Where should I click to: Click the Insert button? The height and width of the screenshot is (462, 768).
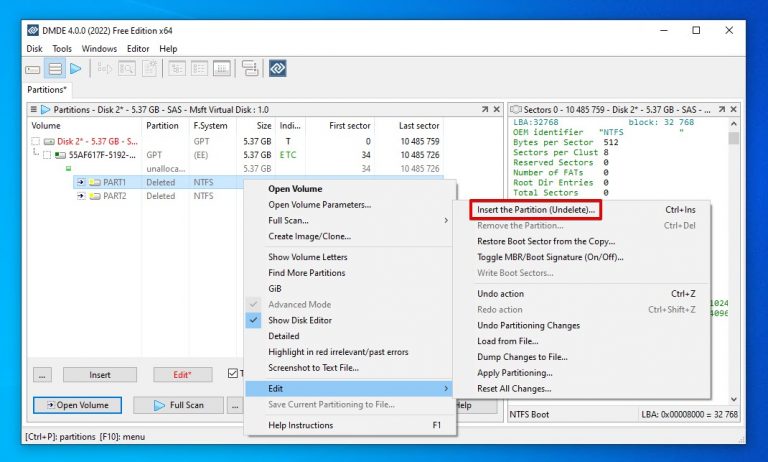point(100,375)
